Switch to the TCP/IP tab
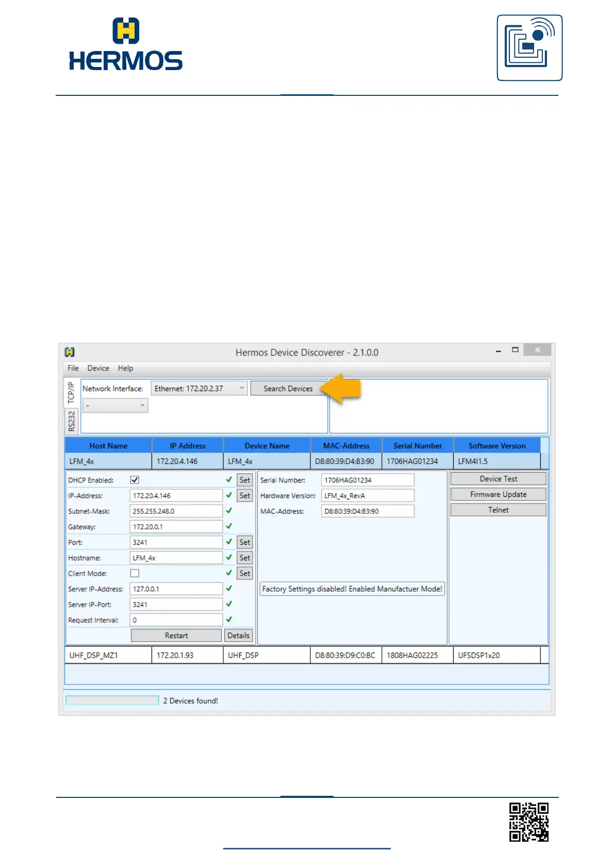The height and width of the screenshot is (868, 614). pyautogui.click(x=71, y=393)
